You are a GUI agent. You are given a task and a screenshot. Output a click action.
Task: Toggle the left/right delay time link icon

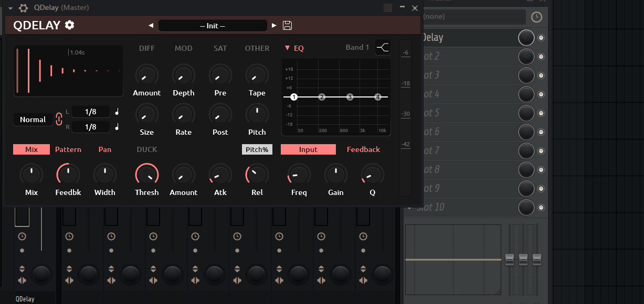click(x=59, y=120)
